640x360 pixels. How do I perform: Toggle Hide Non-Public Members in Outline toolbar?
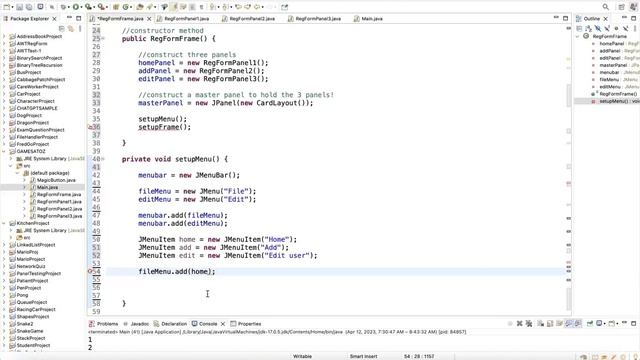coord(616,29)
